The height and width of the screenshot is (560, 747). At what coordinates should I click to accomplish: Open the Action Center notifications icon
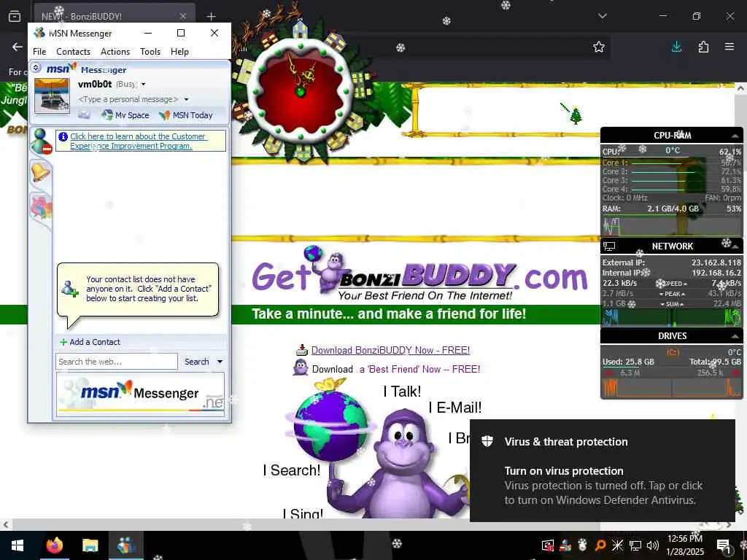[x=724, y=545]
